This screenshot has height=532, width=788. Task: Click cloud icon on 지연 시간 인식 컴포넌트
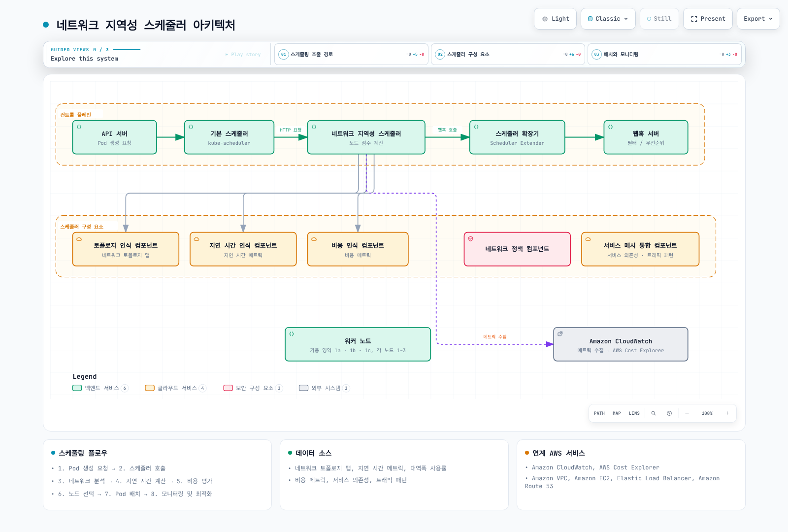pos(197,239)
